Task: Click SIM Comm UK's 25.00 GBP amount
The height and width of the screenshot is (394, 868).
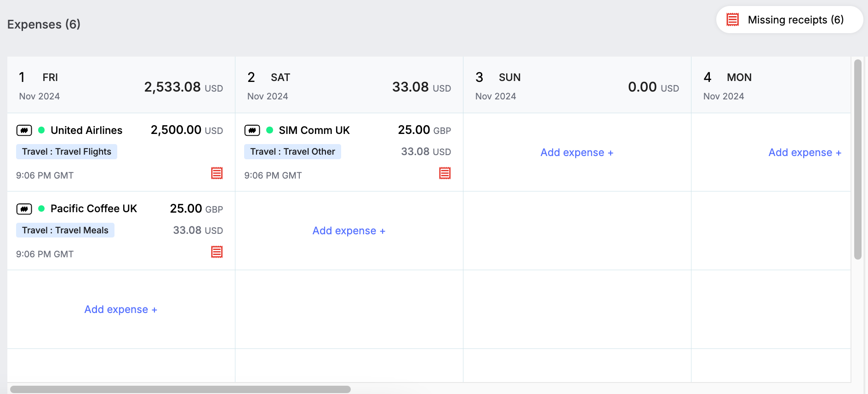Action: click(424, 130)
